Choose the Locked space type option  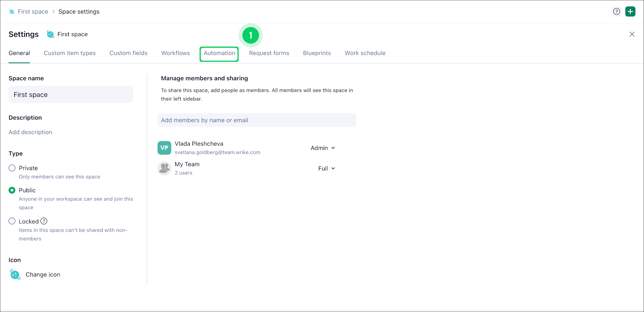[12, 221]
